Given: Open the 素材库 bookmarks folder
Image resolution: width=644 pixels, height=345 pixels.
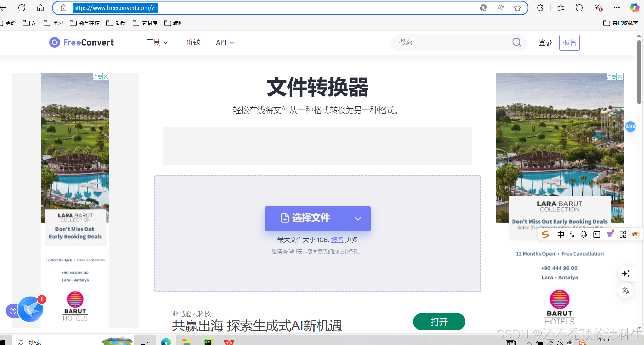Looking at the screenshot, I should pyautogui.click(x=145, y=23).
